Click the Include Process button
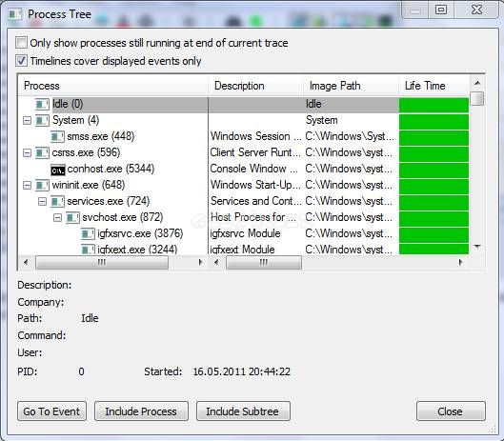The image size is (504, 441). 141,411
